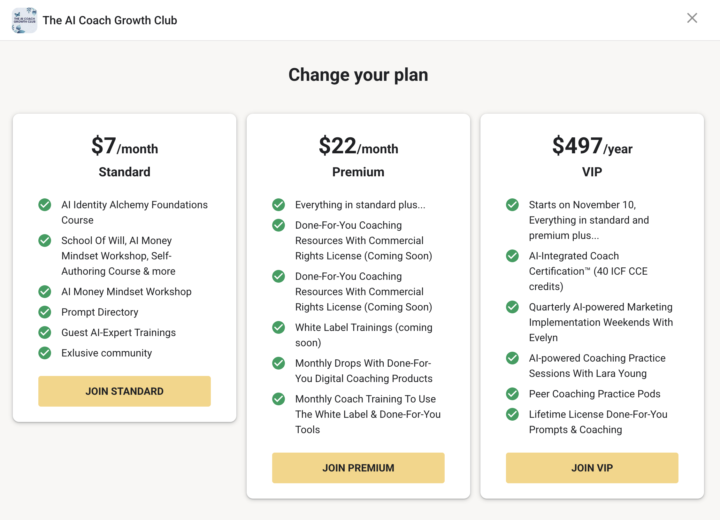720x520 pixels.
Task: Click checkmark beside AI Identity Alchemy Foundations Course
Action: tap(45, 205)
